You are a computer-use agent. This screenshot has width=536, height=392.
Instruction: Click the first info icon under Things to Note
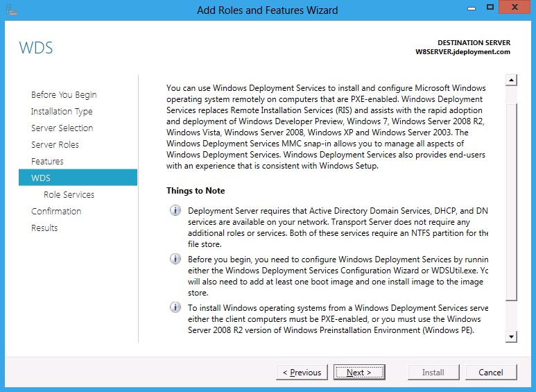[175, 210]
